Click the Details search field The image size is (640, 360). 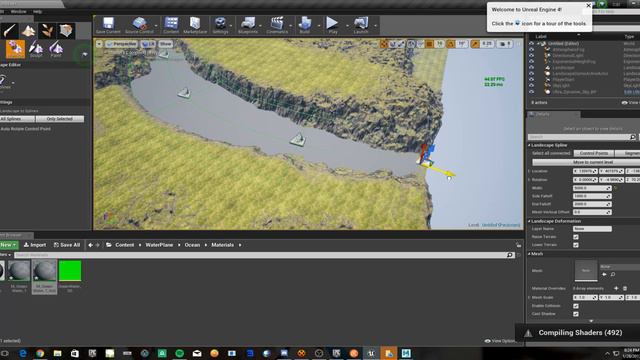tap(581, 137)
